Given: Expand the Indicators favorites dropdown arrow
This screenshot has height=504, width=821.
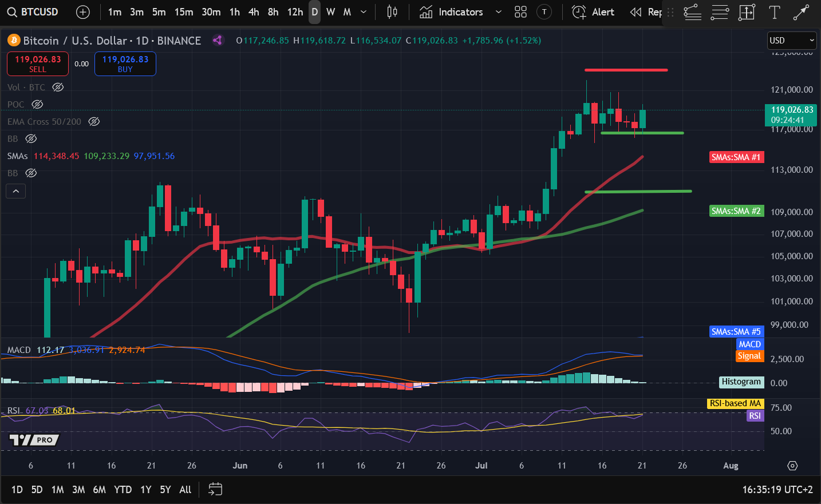Looking at the screenshot, I should point(498,12).
